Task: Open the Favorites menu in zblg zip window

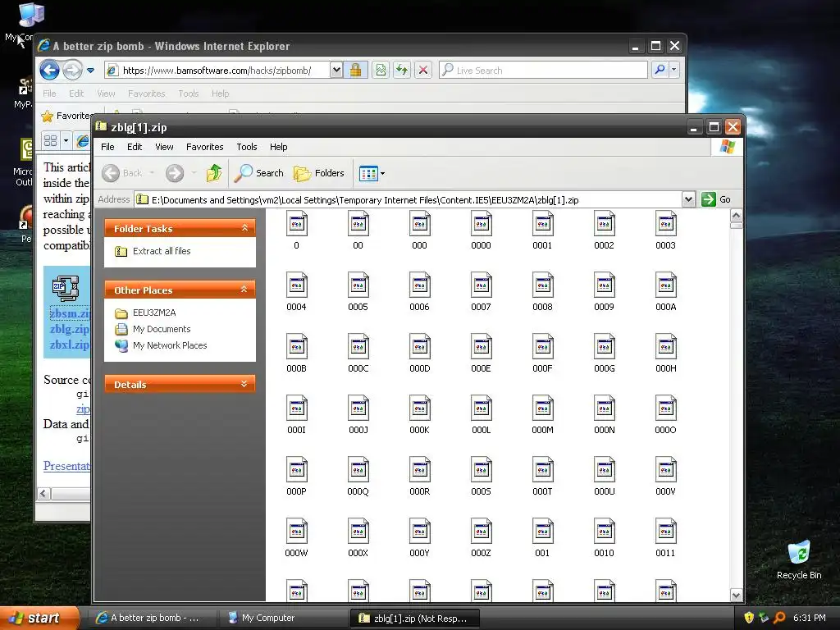Action: coord(204,147)
